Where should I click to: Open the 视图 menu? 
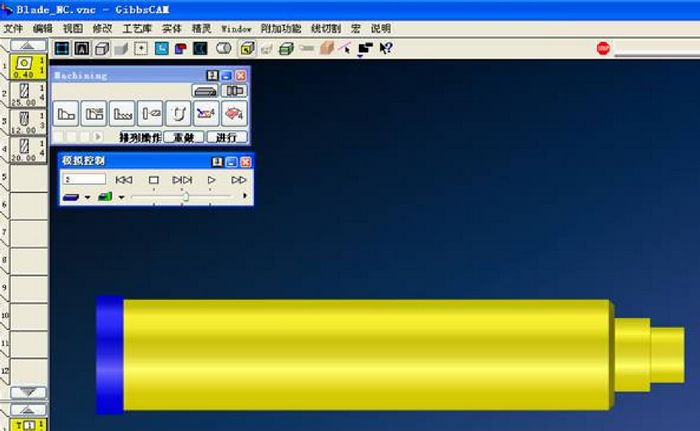[x=73, y=29]
